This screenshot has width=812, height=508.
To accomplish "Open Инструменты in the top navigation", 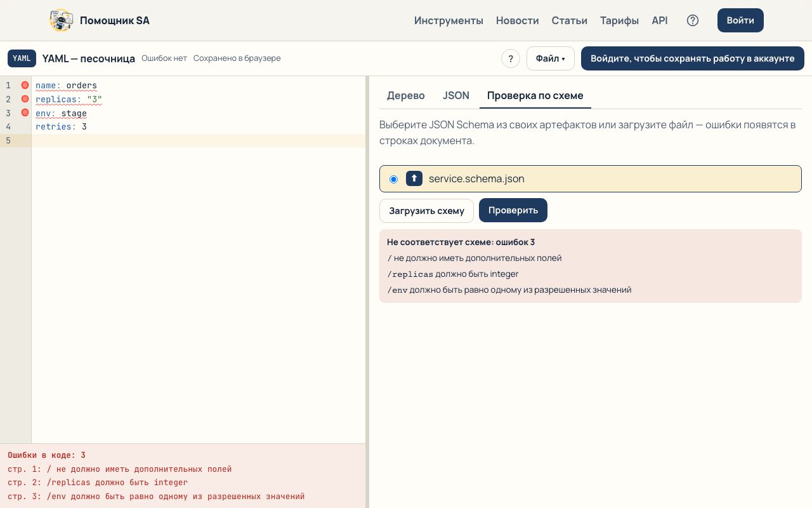I will point(449,20).
